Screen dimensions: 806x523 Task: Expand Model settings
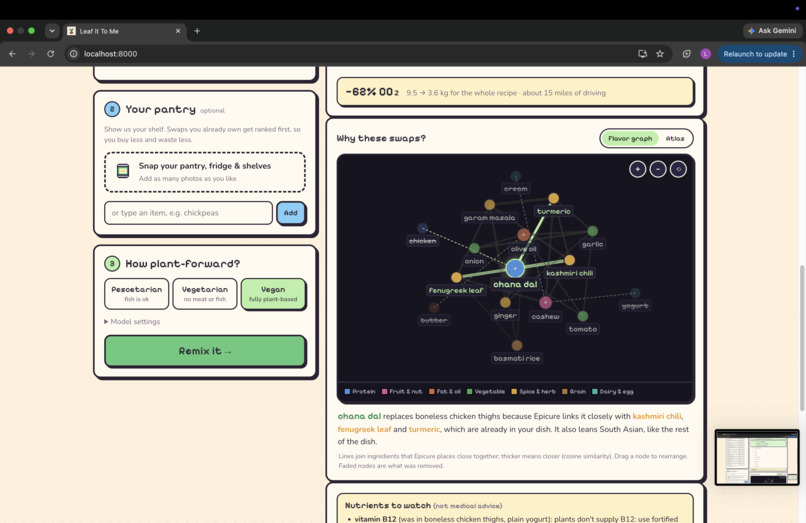(x=132, y=321)
